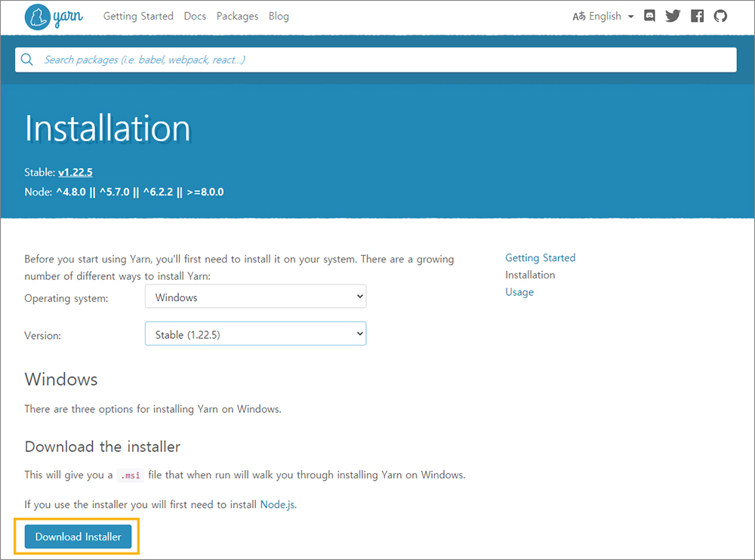This screenshot has height=560, width=755.
Task: Click 'There are three options' sentence
Action: click(153, 409)
